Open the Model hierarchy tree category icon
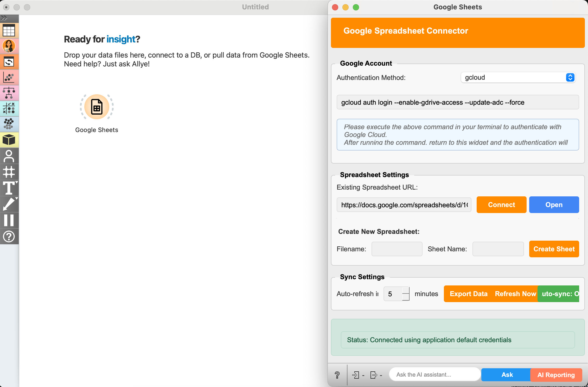The height and width of the screenshot is (387, 588). pos(9,93)
